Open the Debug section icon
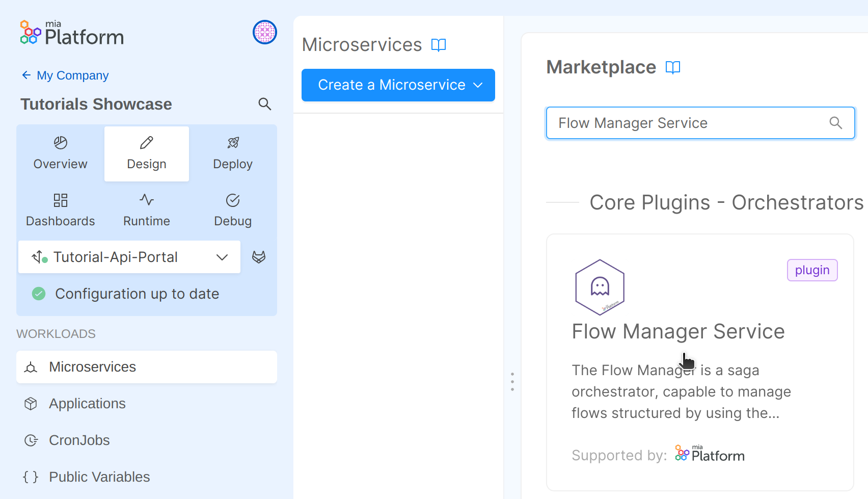The height and width of the screenshot is (499, 868). tap(233, 200)
